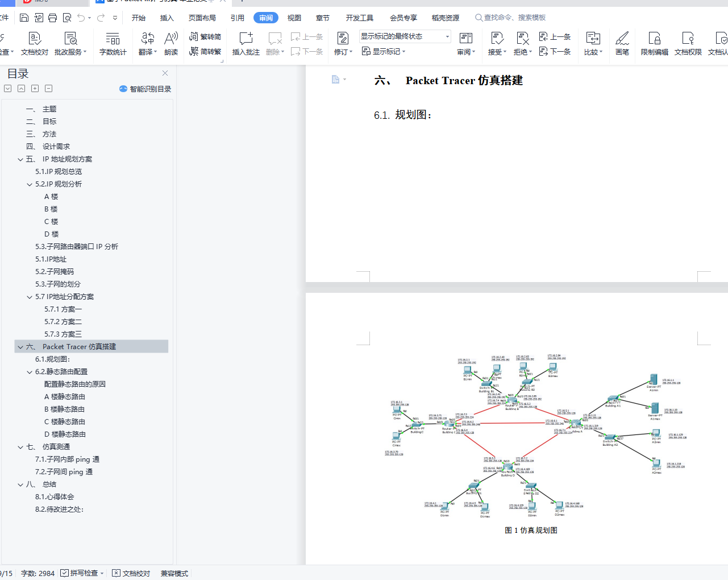Click the Print icon in quick access toolbar
The image size is (728, 580).
tap(53, 18)
